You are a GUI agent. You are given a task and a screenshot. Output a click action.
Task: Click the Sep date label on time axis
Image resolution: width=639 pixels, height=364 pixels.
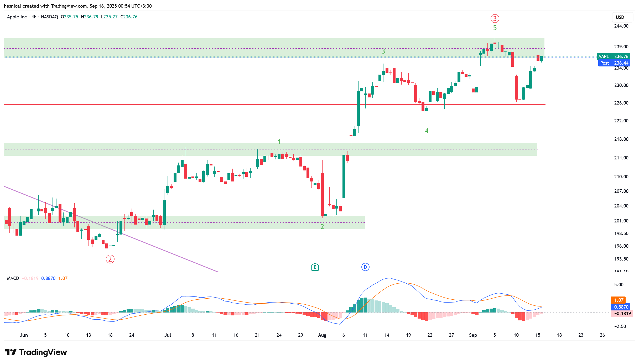473,335
